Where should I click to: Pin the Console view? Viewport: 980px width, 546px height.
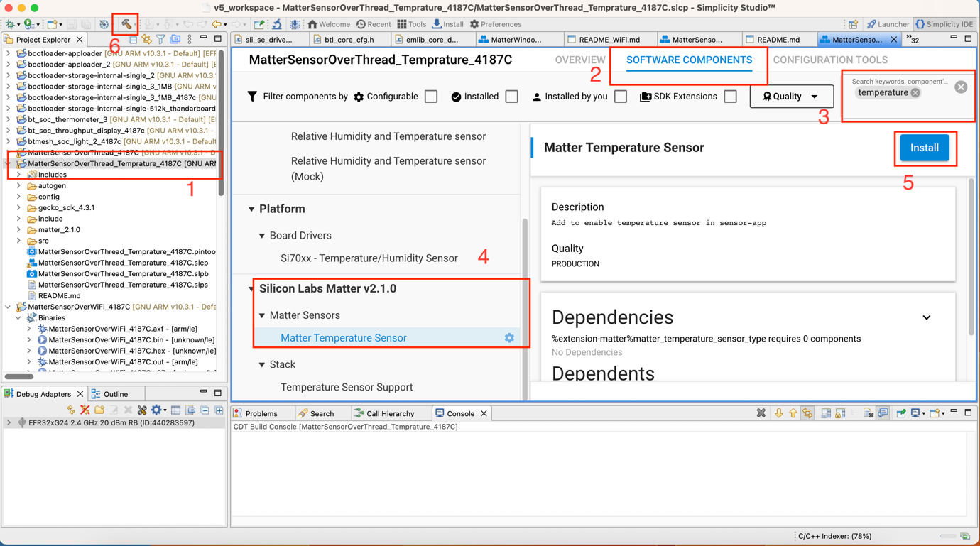click(900, 413)
